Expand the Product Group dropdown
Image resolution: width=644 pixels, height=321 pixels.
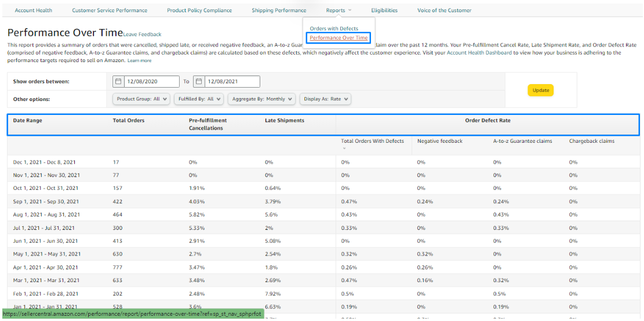[142, 99]
